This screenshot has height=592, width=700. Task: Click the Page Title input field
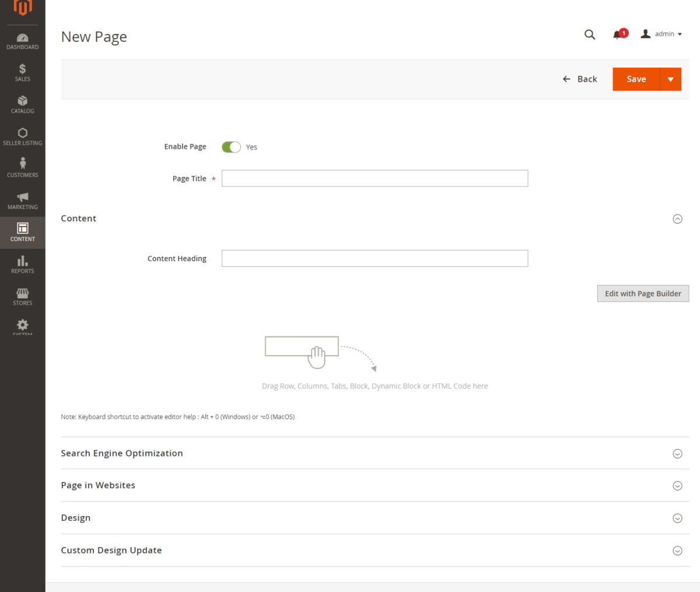pos(374,179)
